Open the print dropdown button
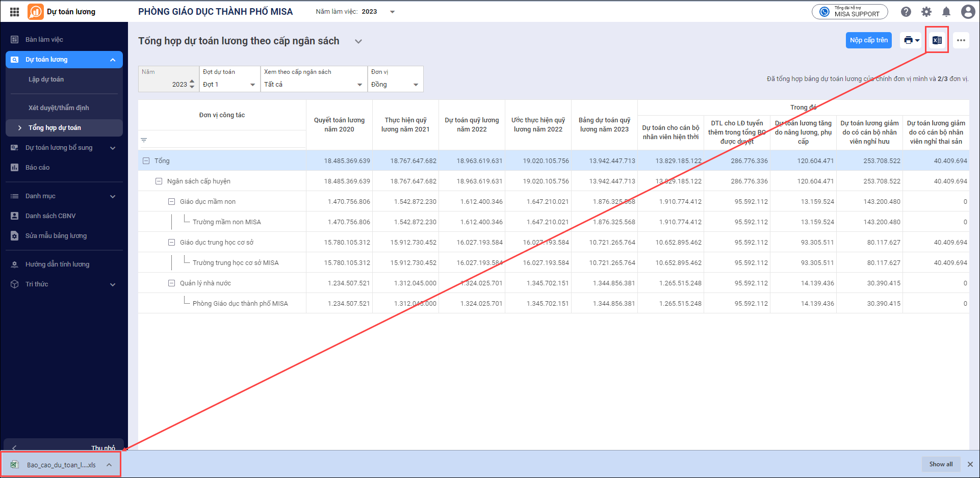980x478 pixels. (x=912, y=40)
